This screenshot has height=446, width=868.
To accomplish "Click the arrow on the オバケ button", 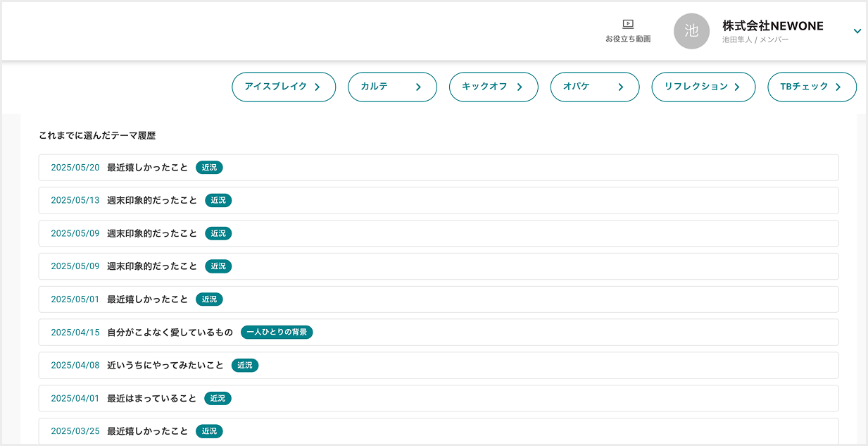I will click(620, 87).
